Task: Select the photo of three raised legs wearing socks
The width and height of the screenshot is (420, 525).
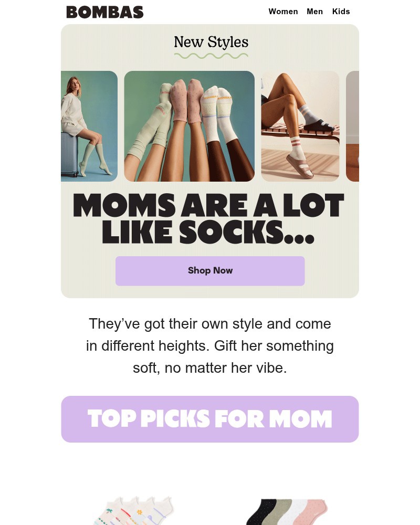Action: (x=190, y=126)
